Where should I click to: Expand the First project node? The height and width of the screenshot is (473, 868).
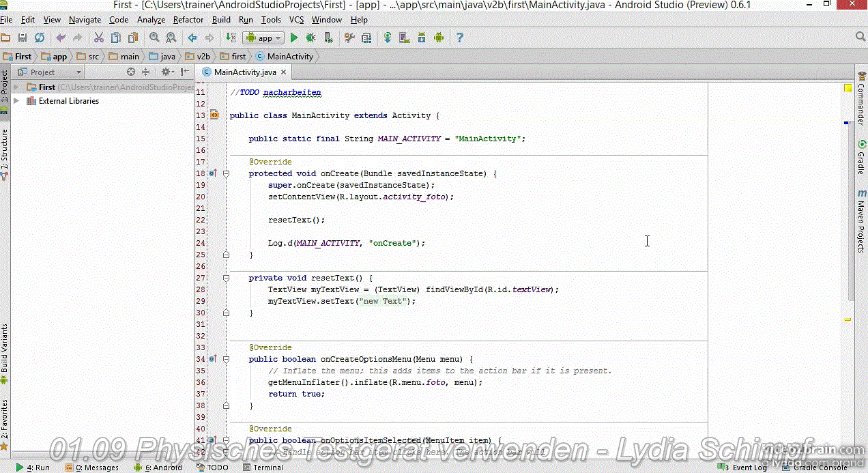[x=16, y=87]
